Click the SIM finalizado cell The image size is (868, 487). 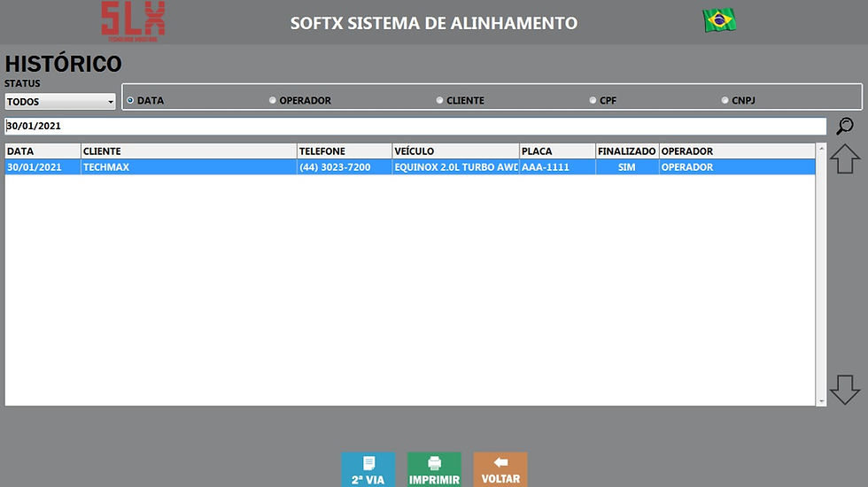tap(627, 167)
